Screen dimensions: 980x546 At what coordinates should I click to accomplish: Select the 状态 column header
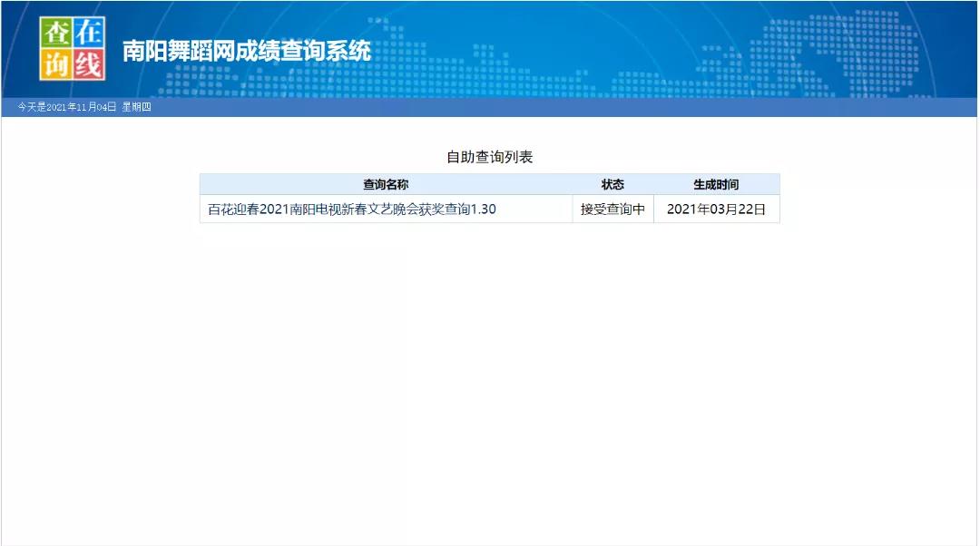pos(612,183)
